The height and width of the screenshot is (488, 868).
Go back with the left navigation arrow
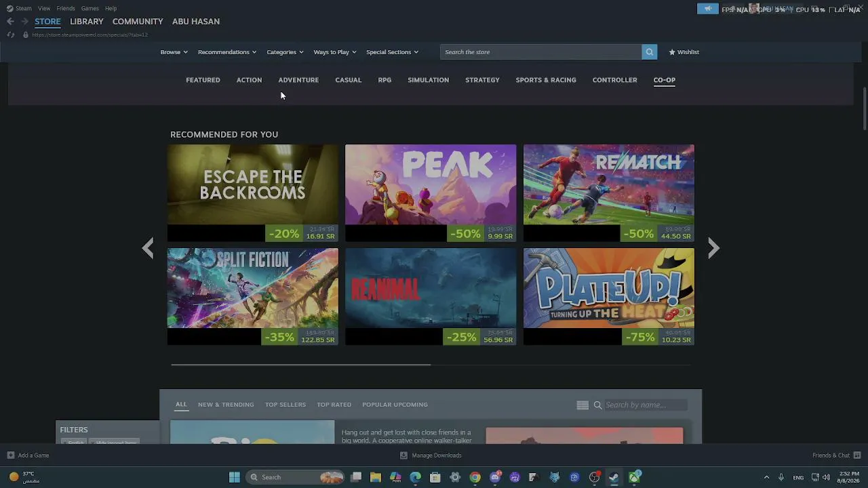(10, 22)
